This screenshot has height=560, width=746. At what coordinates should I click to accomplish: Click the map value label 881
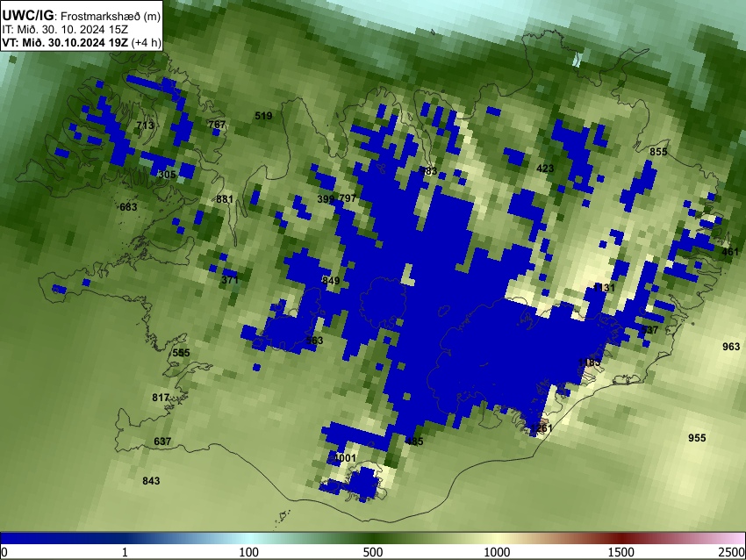pos(225,199)
